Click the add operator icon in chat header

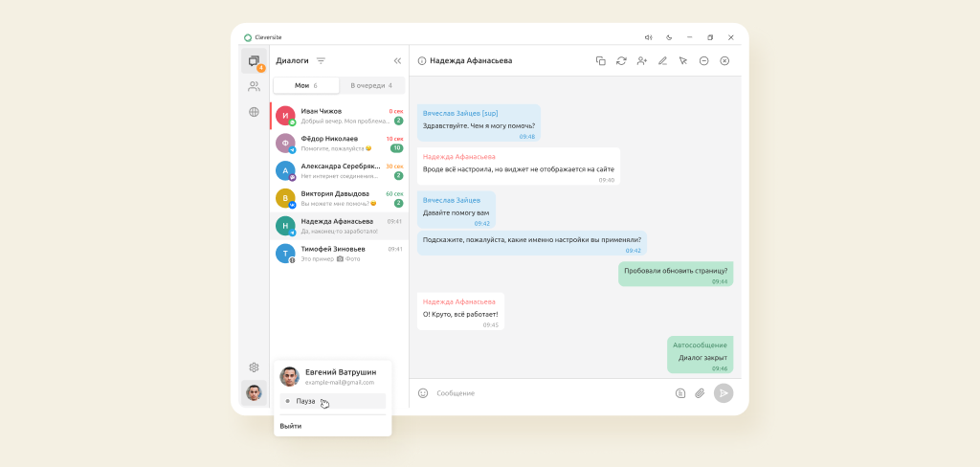point(642,60)
